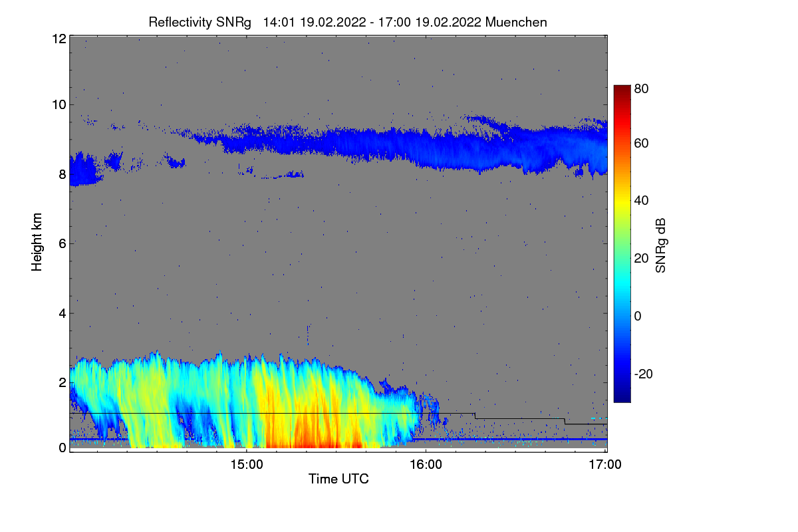Click the station name 'Muenchen' in the title
798x532 pixels.
pos(517,22)
